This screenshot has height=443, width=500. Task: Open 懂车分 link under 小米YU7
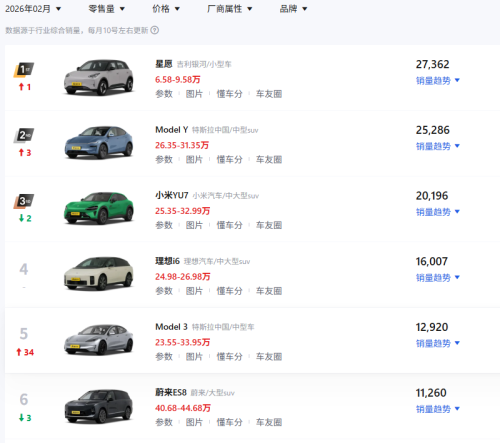229,225
